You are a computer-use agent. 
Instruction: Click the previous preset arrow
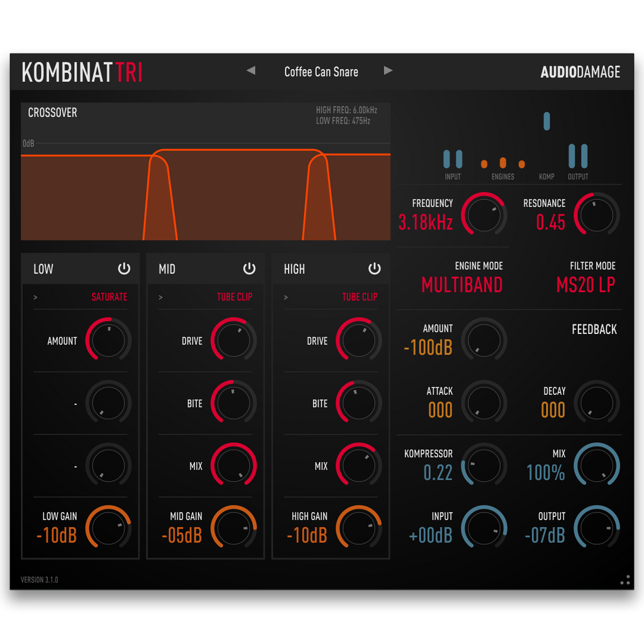point(251,70)
